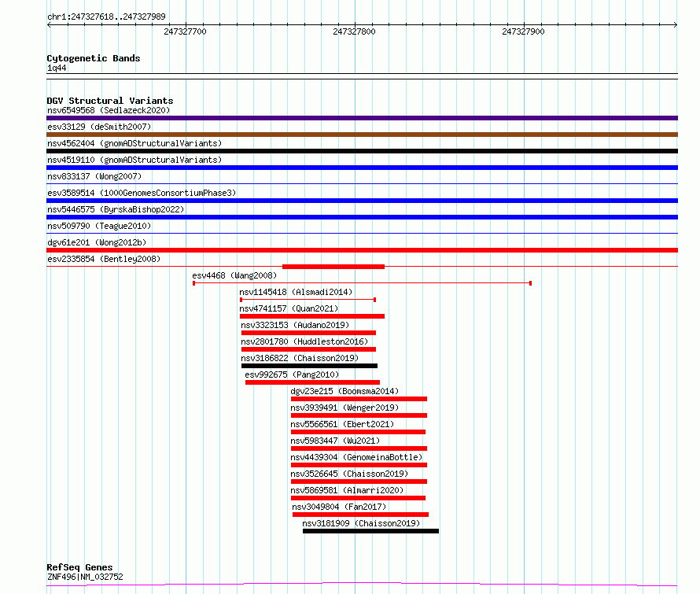This screenshot has width=700, height=594.
Task: Click the nsv4439304 (GenomeinaBottle) label
Action: tap(356, 457)
